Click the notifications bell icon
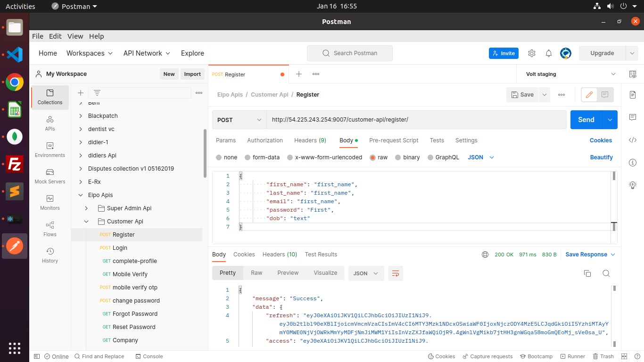Viewport: 644px width, 362px height. (x=549, y=53)
